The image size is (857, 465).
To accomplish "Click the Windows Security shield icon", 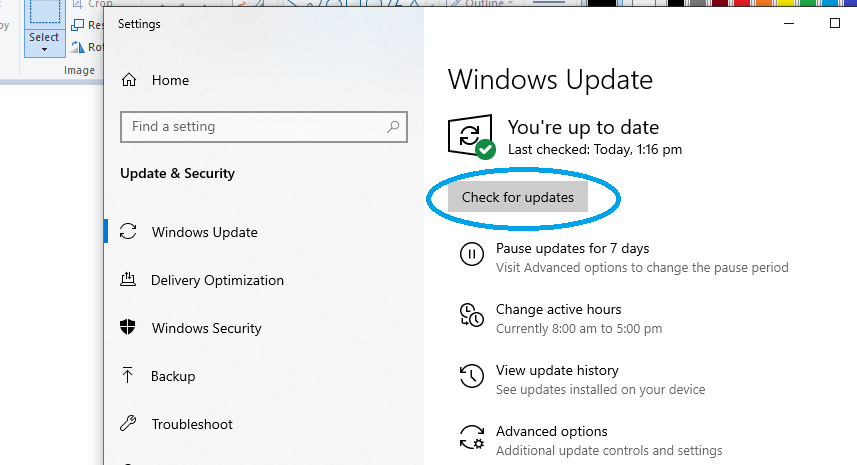I will 128,328.
